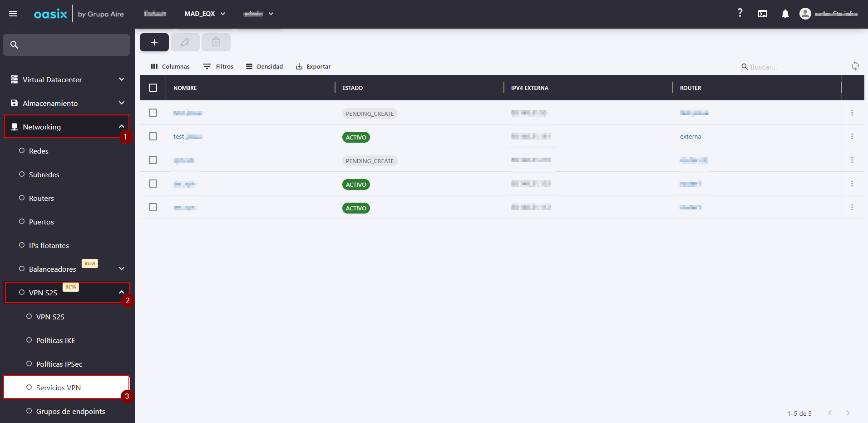868x423 pixels.
Task: Toggle the select-all header checkbox
Action: 153,88
